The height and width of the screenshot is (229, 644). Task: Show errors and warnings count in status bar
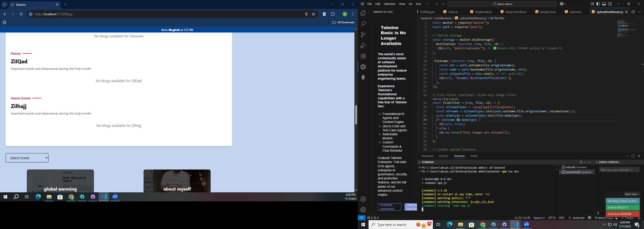point(373,218)
